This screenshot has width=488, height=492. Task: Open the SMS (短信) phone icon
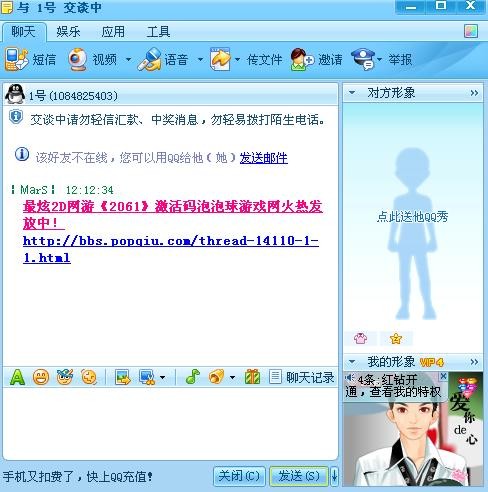point(16,59)
